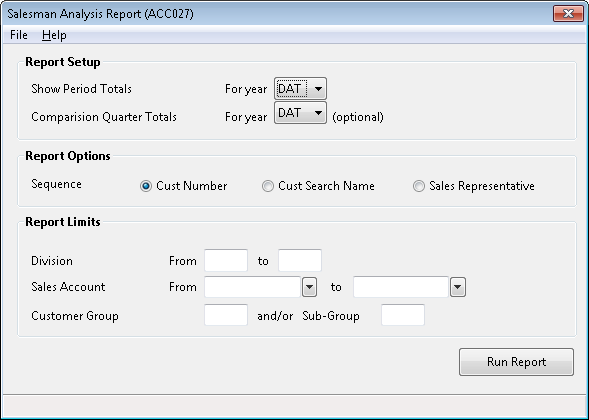
Task: Click the Customer Group input field
Action: point(226,315)
